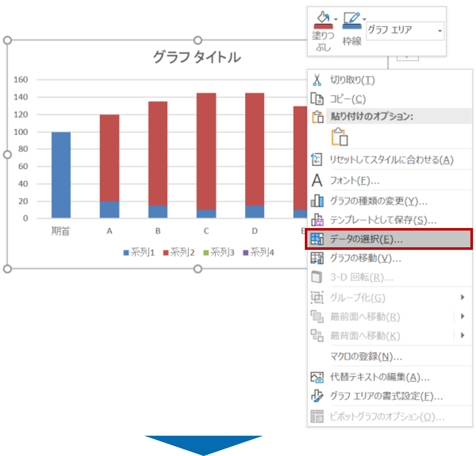Viewport: 476px width, 456px height.
Task: Expand the 枠線 outline color arrow
Action: (x=364, y=19)
